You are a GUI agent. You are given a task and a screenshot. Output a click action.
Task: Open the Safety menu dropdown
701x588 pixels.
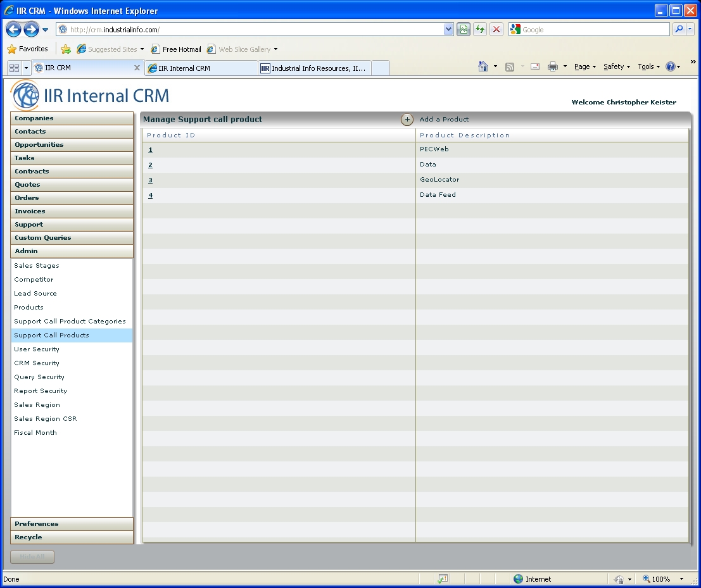point(616,66)
